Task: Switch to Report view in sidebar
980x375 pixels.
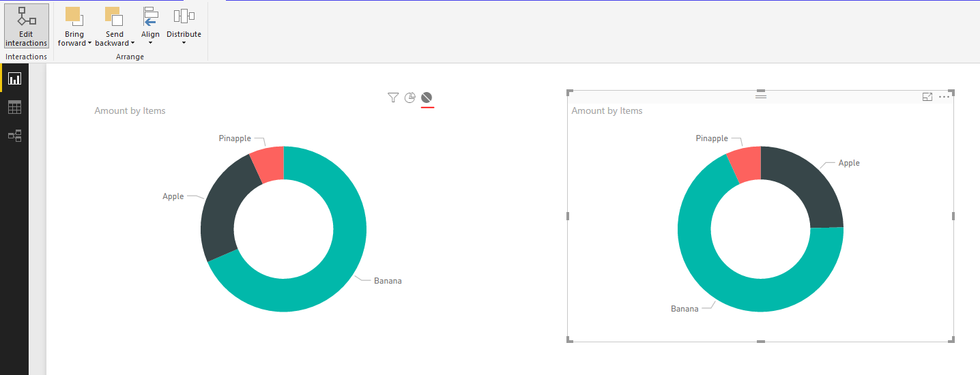Action: tap(14, 78)
